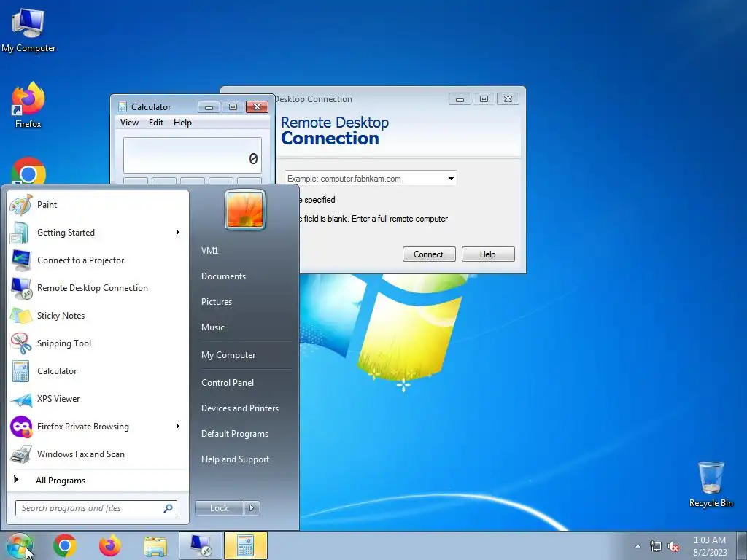Viewport: 747px width, 560px height.
Task: Open Paint from the Start menu
Action: click(98, 205)
